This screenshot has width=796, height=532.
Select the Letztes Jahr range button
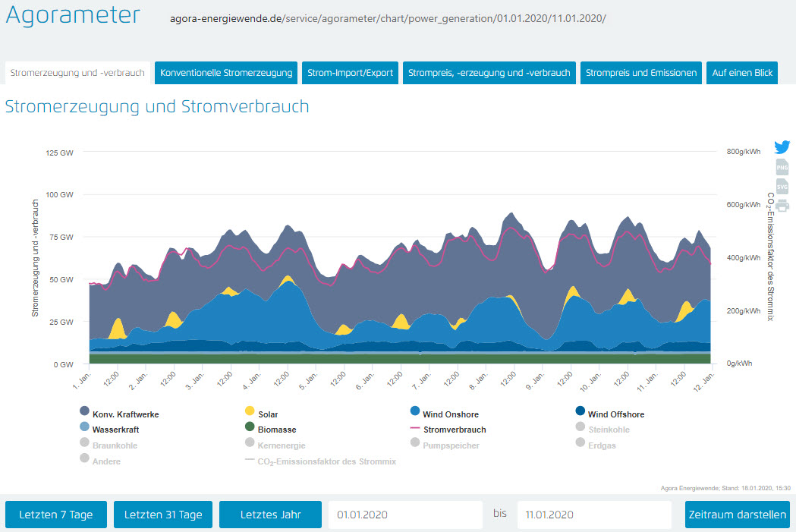[270, 515]
